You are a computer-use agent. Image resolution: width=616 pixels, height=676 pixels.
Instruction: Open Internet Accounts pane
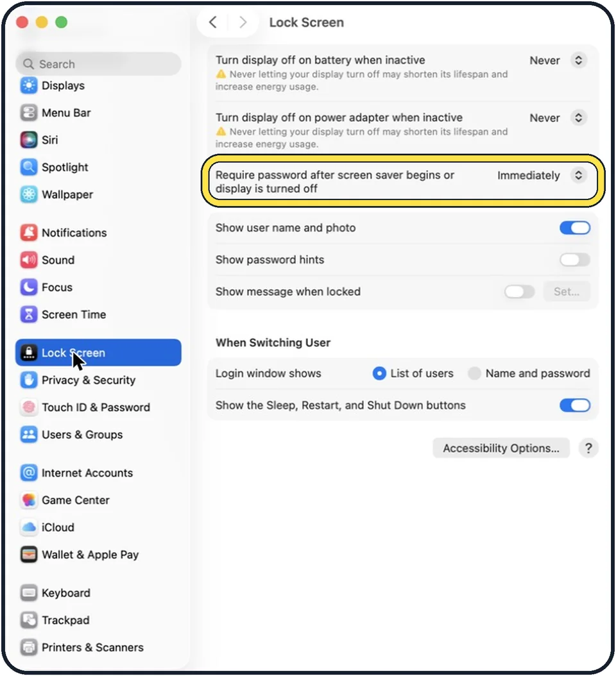[x=99, y=473]
